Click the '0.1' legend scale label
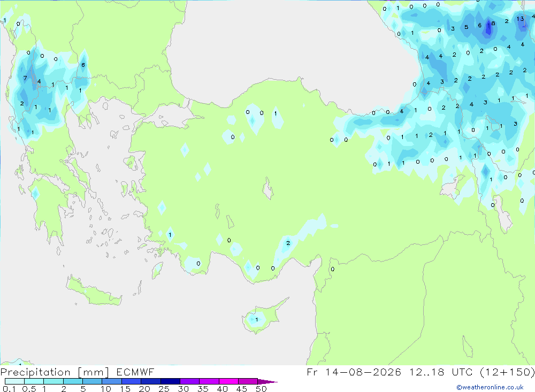Viewport: 535px width, 392px height. pos(9,389)
